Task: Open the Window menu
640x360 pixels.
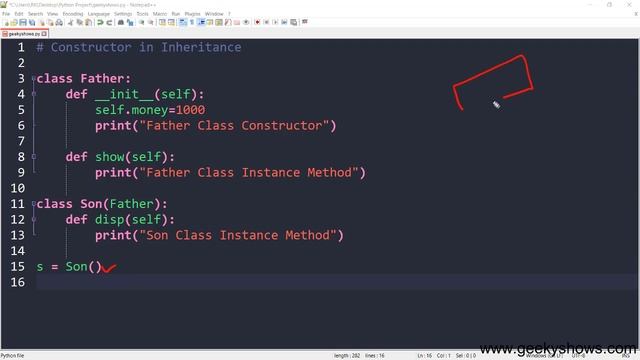Action: pyautogui.click(x=214, y=14)
